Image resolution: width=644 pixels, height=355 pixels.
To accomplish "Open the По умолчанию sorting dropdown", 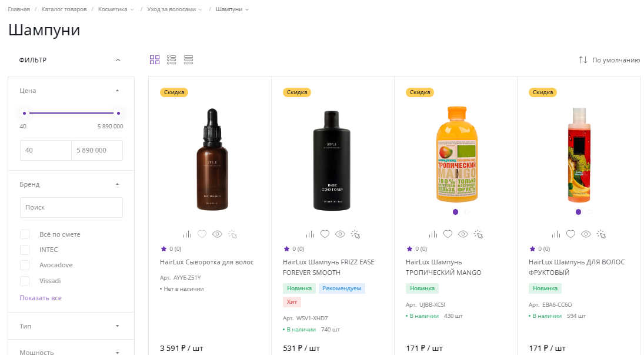I will [609, 60].
